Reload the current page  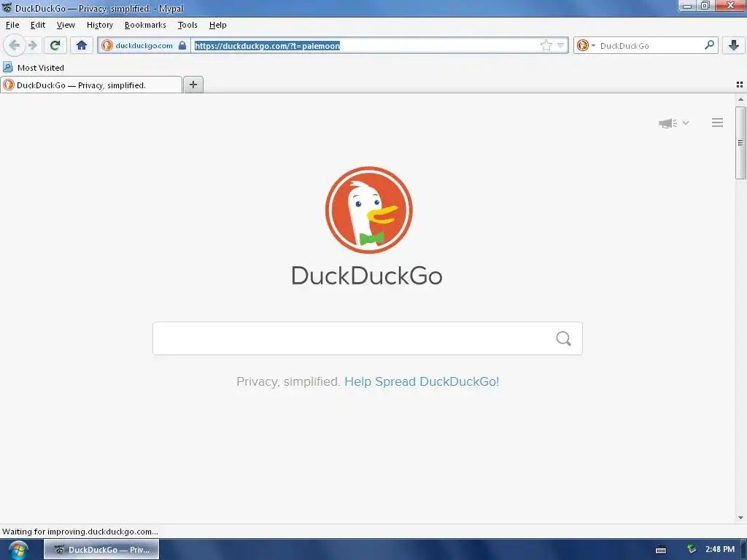pyautogui.click(x=55, y=45)
